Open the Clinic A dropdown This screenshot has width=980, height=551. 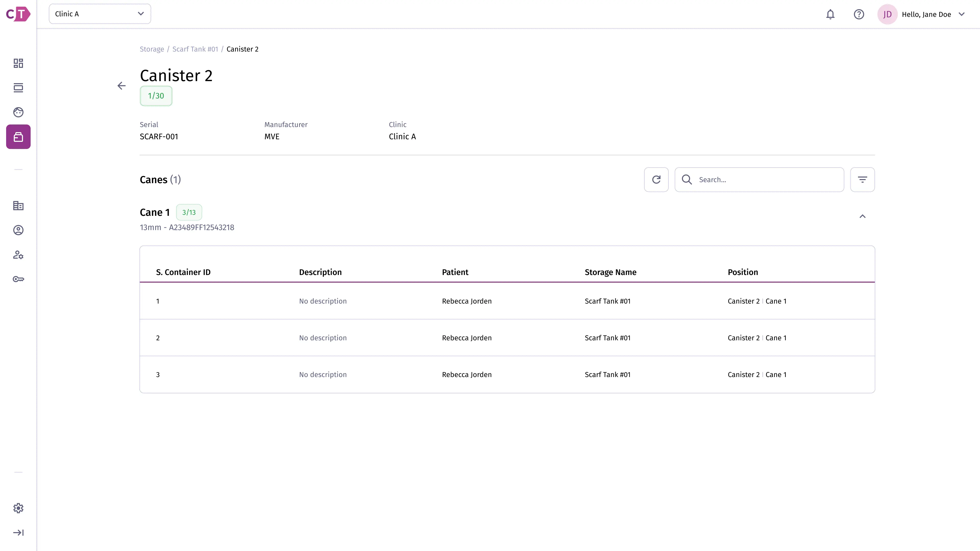100,14
